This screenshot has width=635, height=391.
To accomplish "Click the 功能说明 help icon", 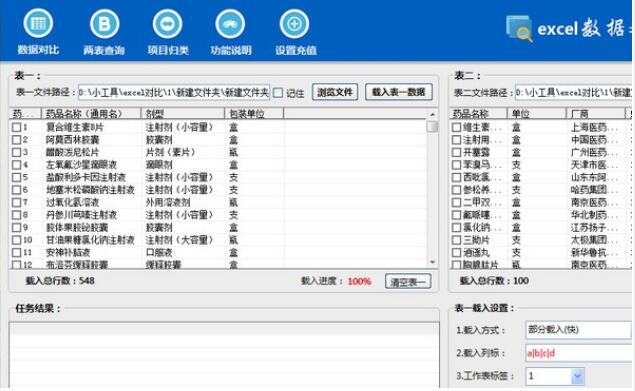I will (230, 24).
